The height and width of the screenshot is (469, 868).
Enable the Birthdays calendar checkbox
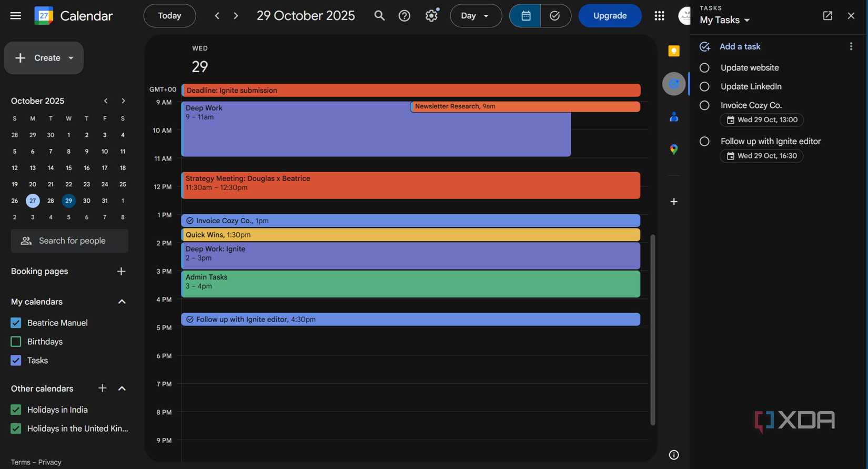[x=16, y=342]
